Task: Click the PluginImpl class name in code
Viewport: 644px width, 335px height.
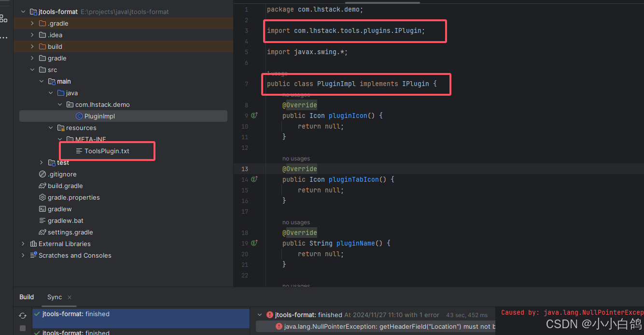Action: tap(336, 84)
